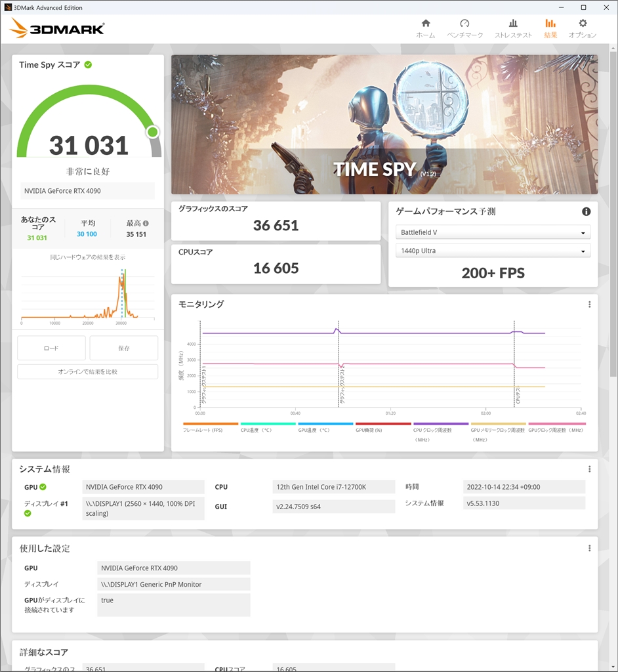
Task: Click the グラフィックスのスコア value 36 651
Action: tap(276, 226)
